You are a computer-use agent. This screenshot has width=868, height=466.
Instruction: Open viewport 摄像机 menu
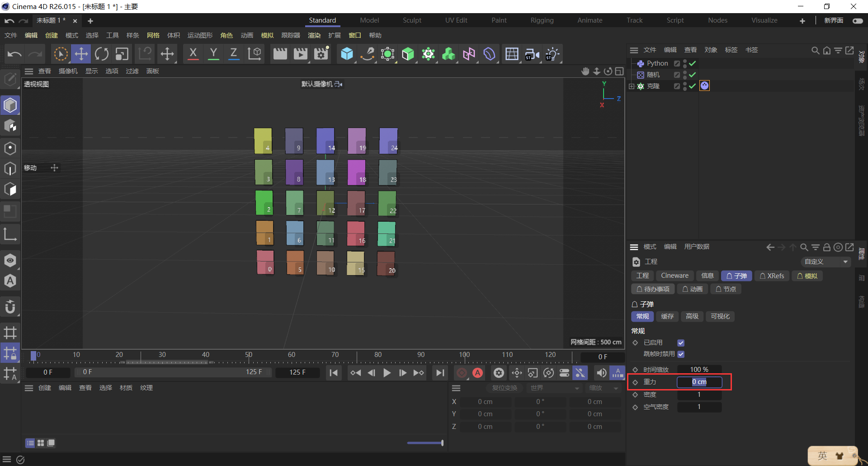tap(68, 71)
